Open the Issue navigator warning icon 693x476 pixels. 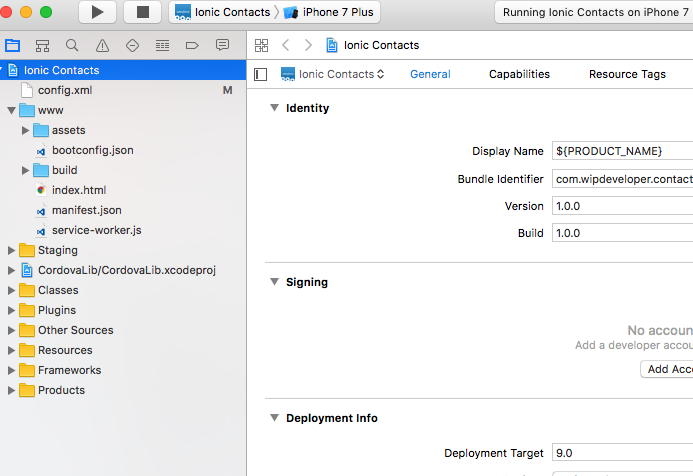click(102, 45)
